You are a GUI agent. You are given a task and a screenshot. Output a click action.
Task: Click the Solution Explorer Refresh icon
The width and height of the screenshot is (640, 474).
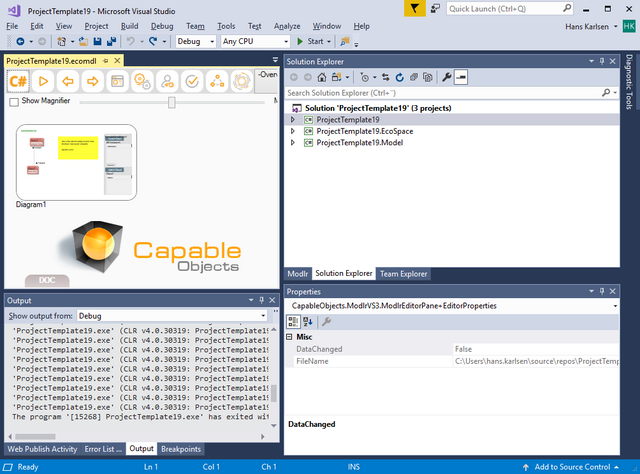(400, 77)
